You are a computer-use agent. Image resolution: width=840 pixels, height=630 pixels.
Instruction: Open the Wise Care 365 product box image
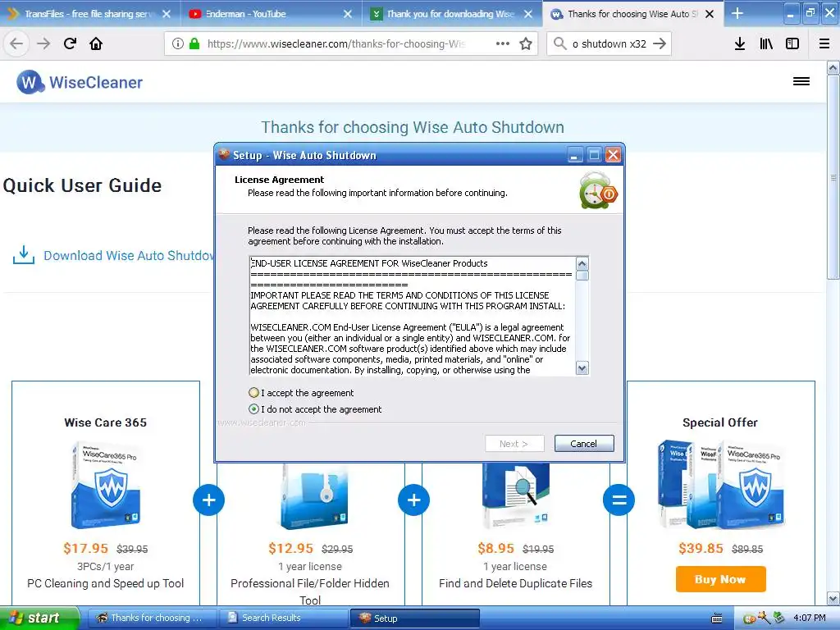106,486
